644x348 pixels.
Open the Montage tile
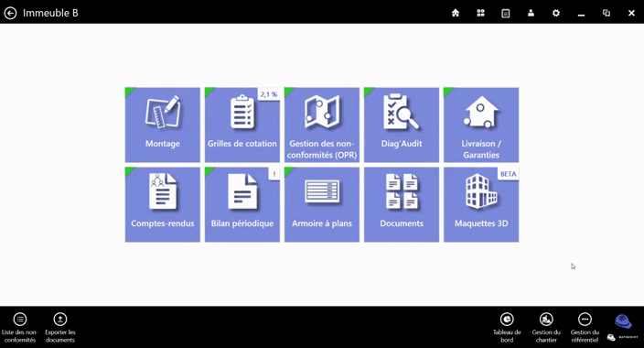tap(162, 125)
